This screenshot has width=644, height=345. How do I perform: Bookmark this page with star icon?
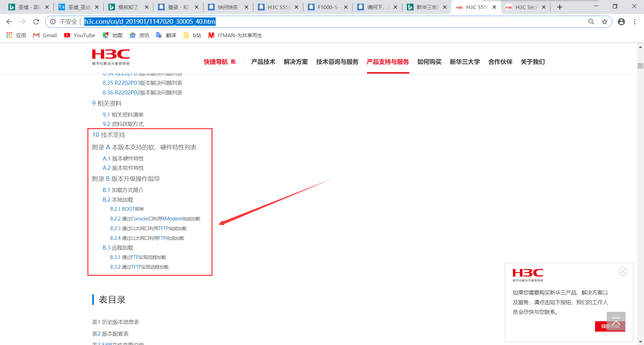604,22
